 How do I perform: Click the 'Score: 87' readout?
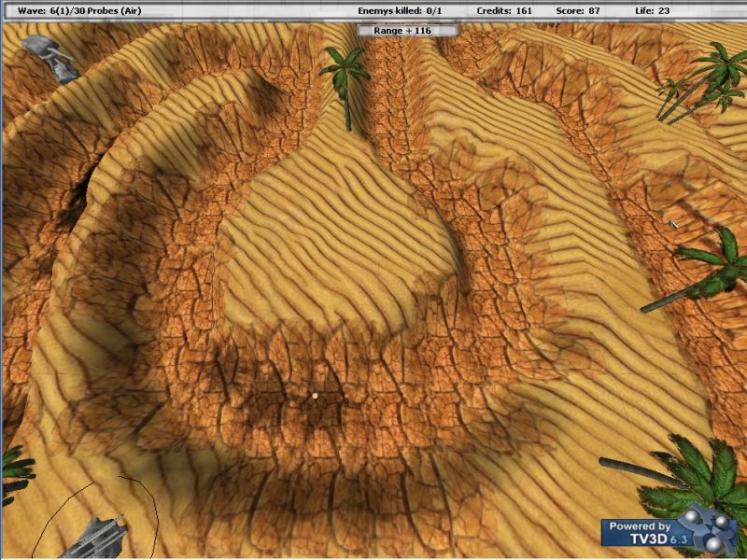(x=578, y=10)
